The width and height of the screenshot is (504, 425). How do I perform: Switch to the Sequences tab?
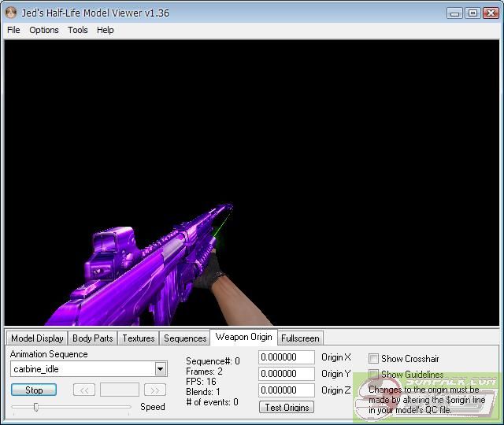[185, 338]
